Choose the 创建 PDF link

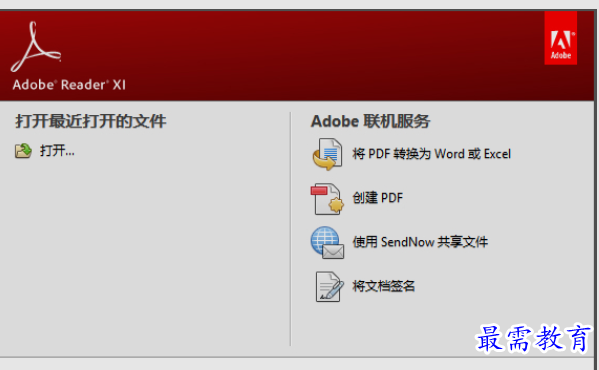[x=377, y=198]
